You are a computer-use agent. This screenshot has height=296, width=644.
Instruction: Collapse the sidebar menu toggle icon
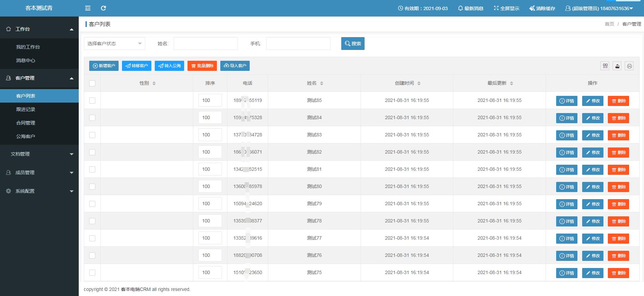coord(88,8)
